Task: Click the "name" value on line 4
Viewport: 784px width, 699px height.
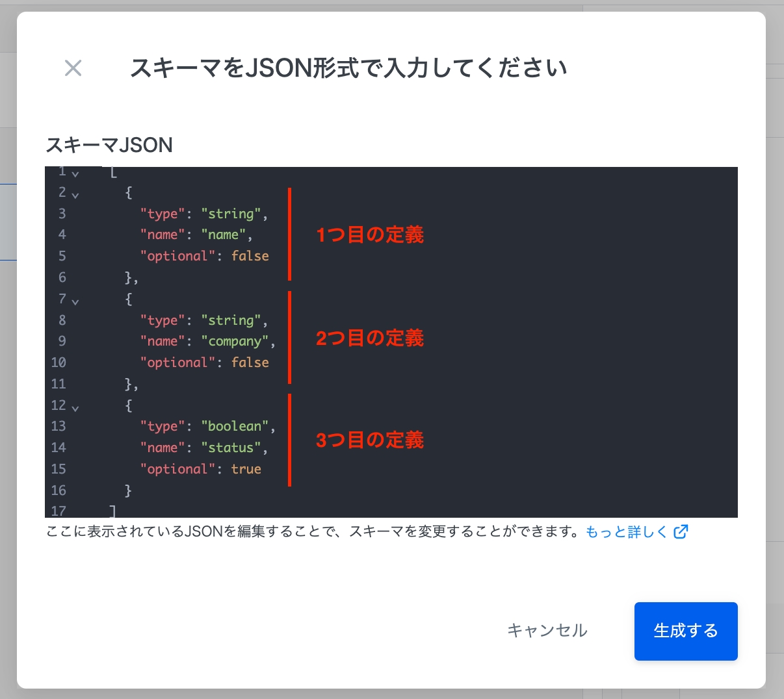Action: point(223,235)
